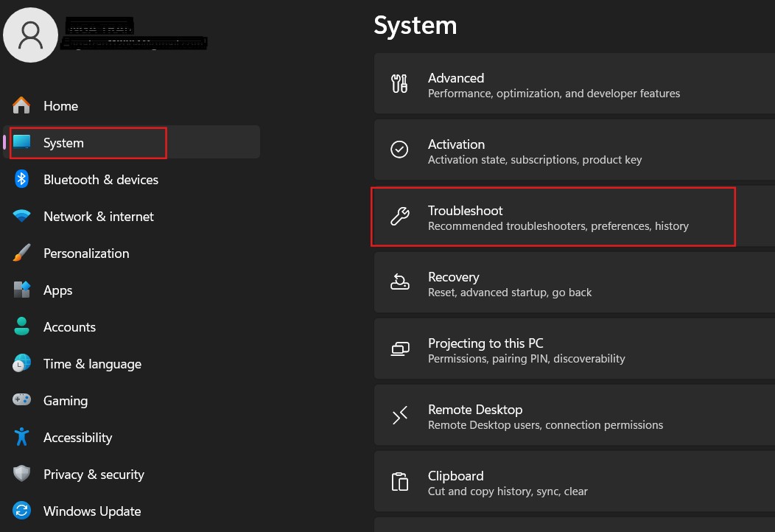Go to Privacy & security
Viewport: 775px width, 532px height.
(131, 474)
